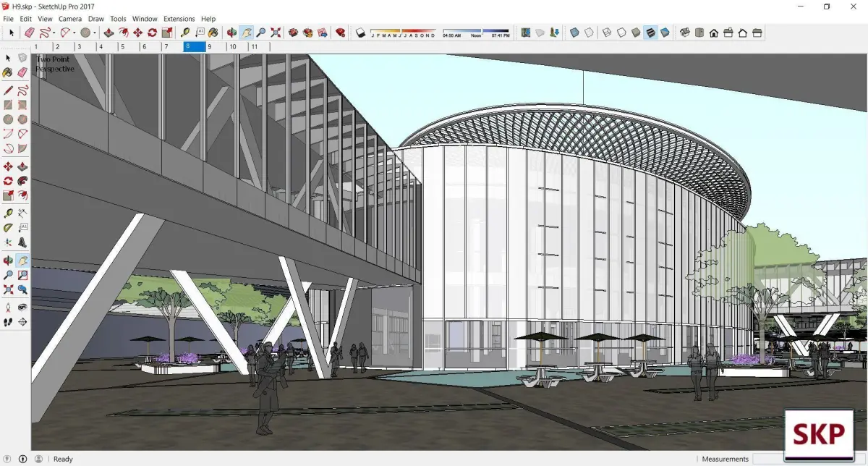Toggle Shadows display button
Viewport: 868px width, 466px height.
tap(360, 33)
